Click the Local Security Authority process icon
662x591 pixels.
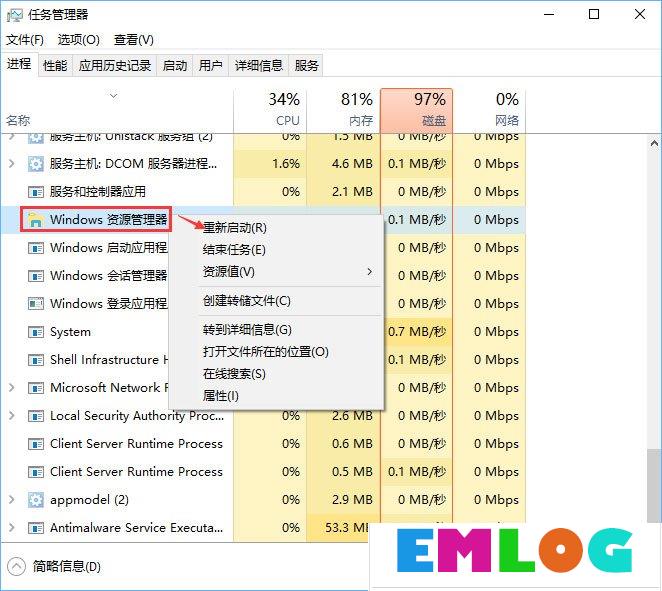pyautogui.click(x=35, y=416)
